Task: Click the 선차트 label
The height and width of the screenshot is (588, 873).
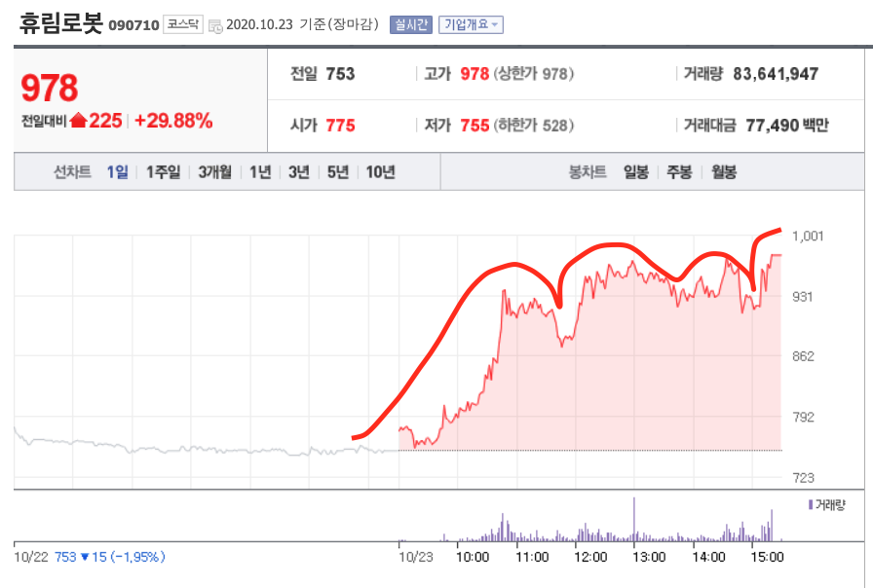Action: click(72, 172)
